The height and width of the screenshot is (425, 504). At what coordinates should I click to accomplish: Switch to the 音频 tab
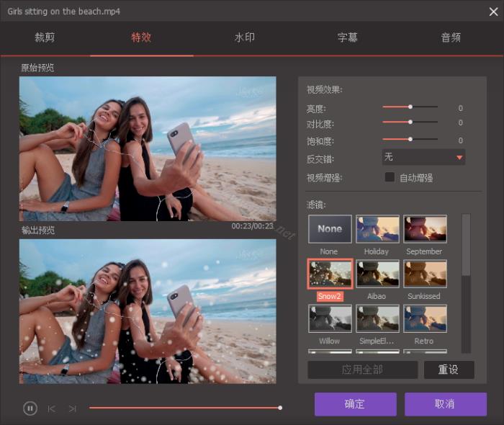[451, 37]
